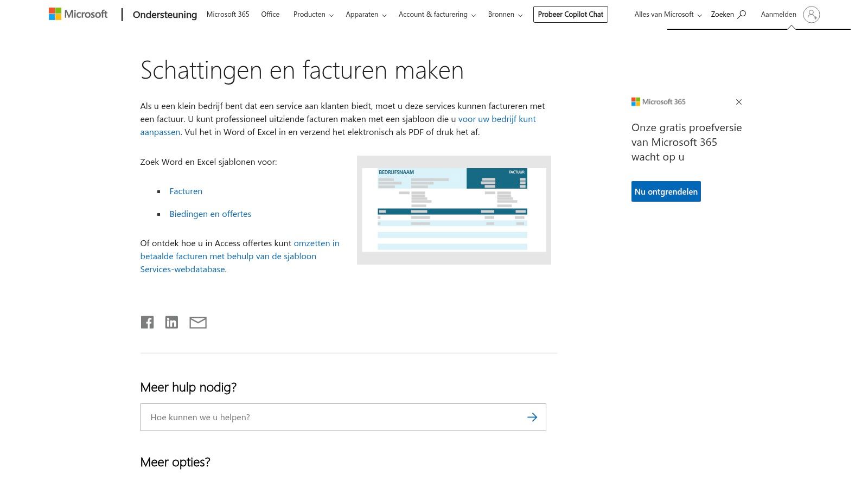Viewport: 868px width, 488px height.
Task: Dismiss the Microsoft 365 trial promo with the X
Action: click(739, 102)
